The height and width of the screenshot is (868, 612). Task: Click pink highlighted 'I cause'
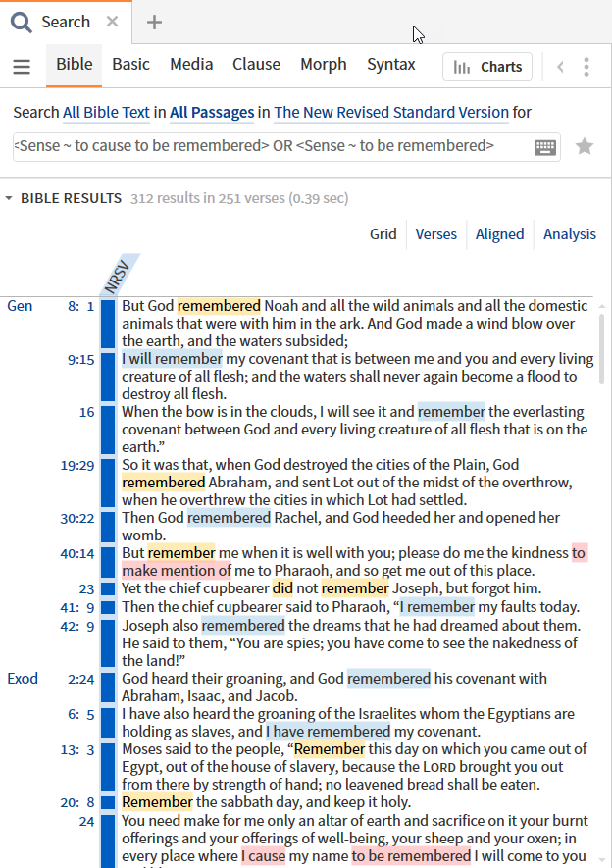click(263, 856)
